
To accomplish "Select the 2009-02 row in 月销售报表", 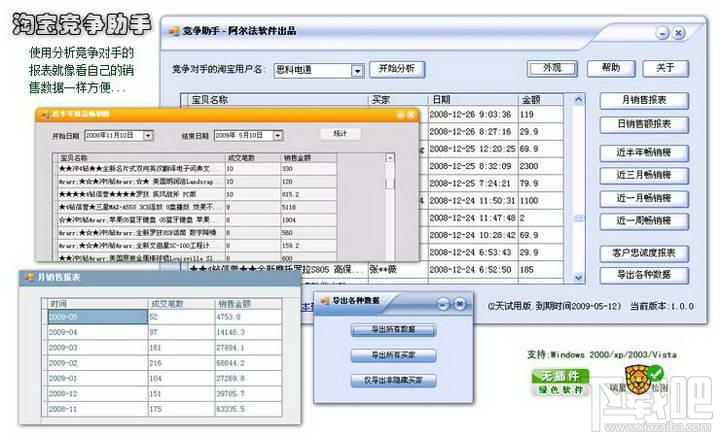I will click(164, 363).
